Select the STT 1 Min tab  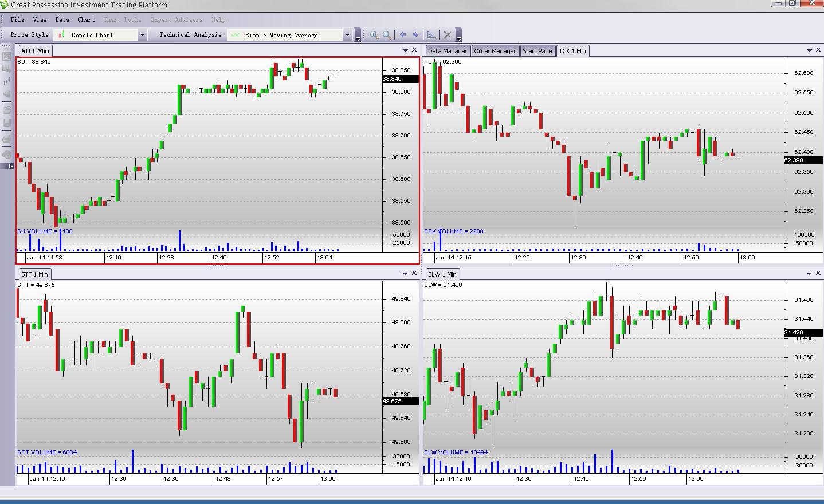coord(35,274)
